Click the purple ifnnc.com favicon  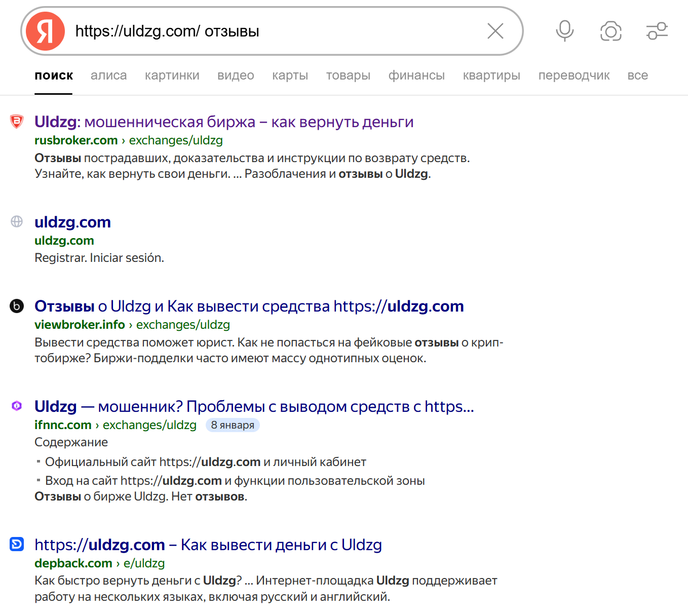point(17,406)
